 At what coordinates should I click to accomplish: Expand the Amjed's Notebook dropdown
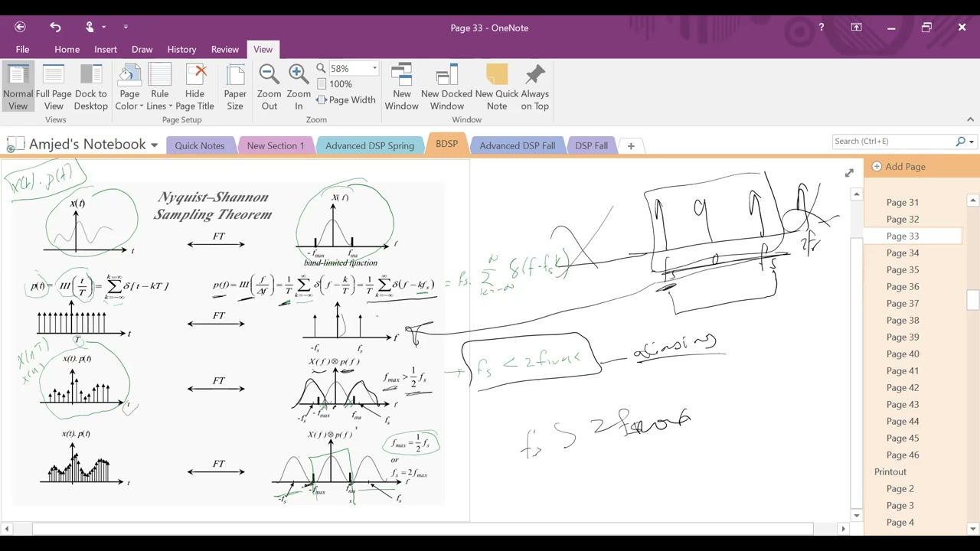154,145
